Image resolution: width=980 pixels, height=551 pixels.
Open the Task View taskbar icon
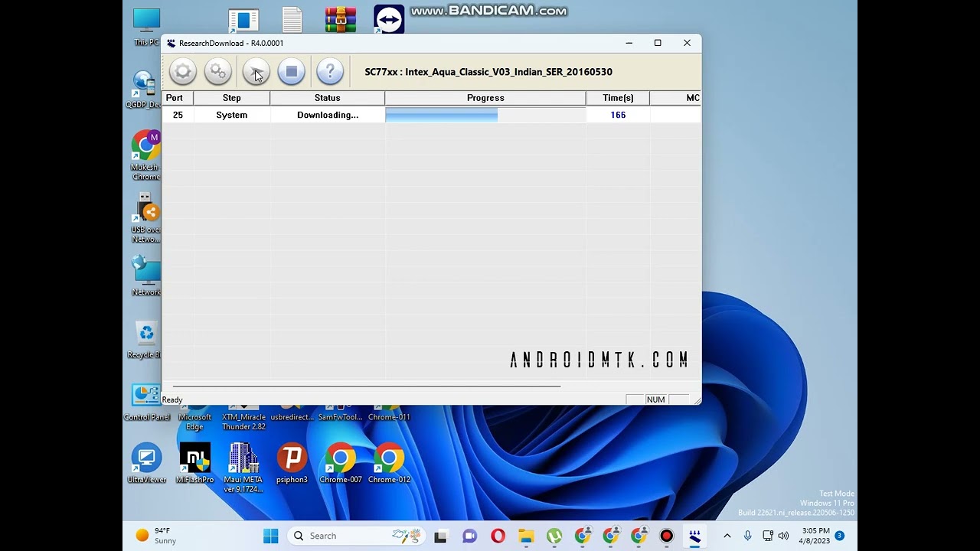pos(440,536)
